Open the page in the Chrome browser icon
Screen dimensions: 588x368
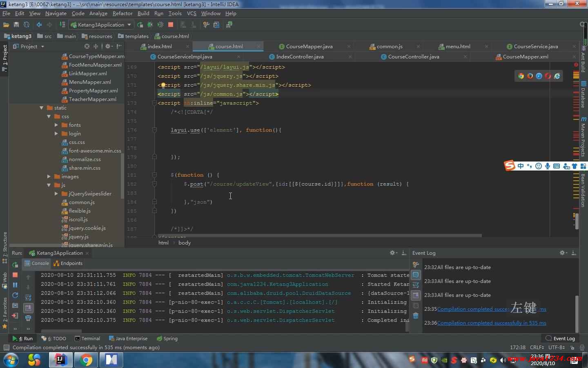click(x=521, y=76)
